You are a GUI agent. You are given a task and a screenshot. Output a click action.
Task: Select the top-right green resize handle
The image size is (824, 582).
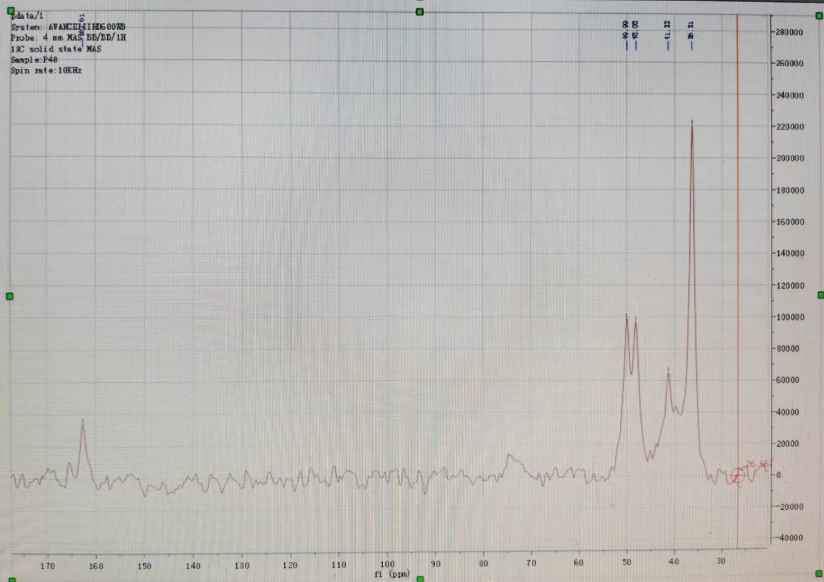[x=819, y=16]
